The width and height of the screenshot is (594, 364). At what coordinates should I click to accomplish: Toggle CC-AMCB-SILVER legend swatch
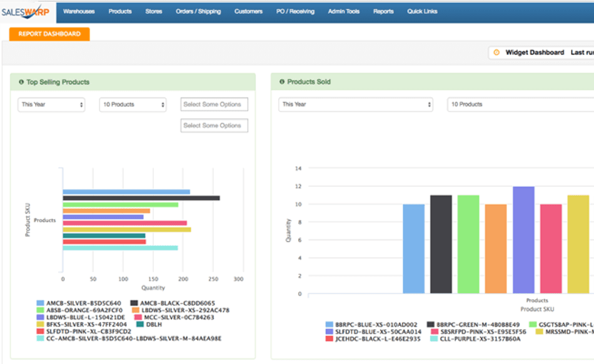pos(40,338)
